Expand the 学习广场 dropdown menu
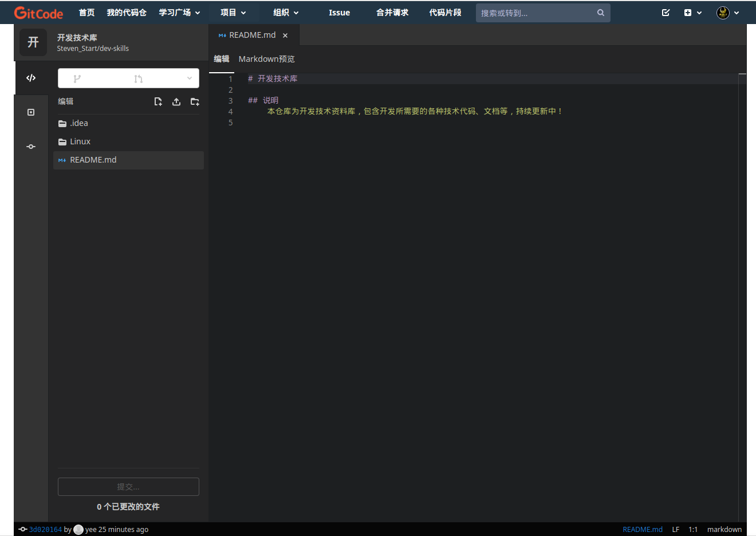The image size is (756, 536). (179, 13)
